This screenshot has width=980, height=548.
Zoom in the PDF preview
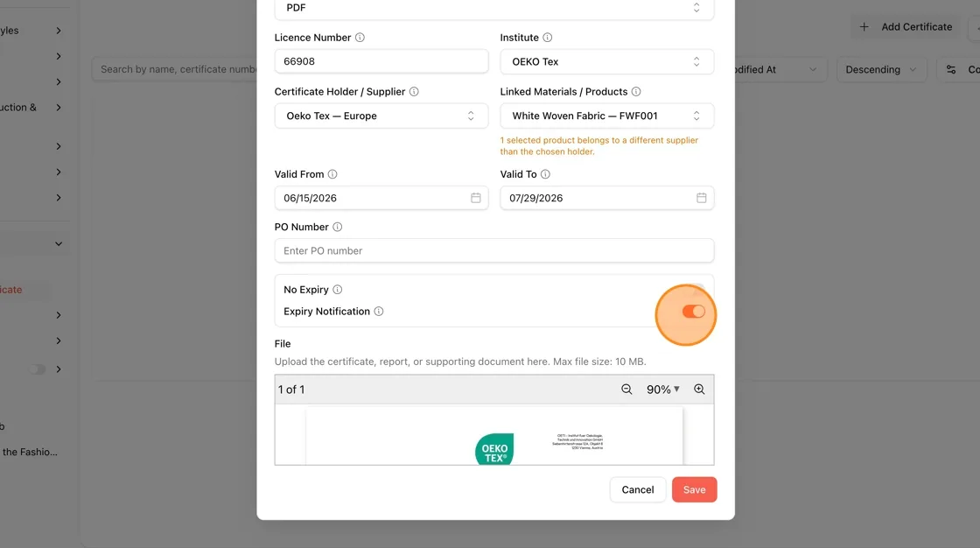point(699,389)
